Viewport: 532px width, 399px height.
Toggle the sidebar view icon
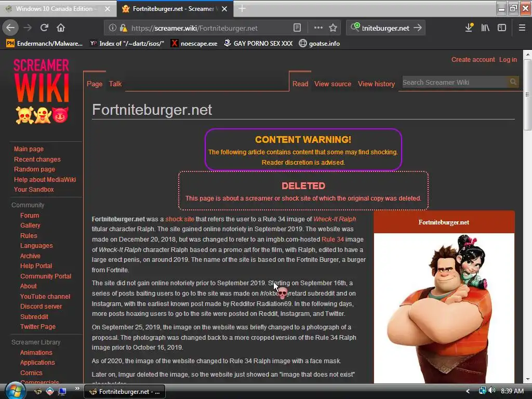(502, 28)
